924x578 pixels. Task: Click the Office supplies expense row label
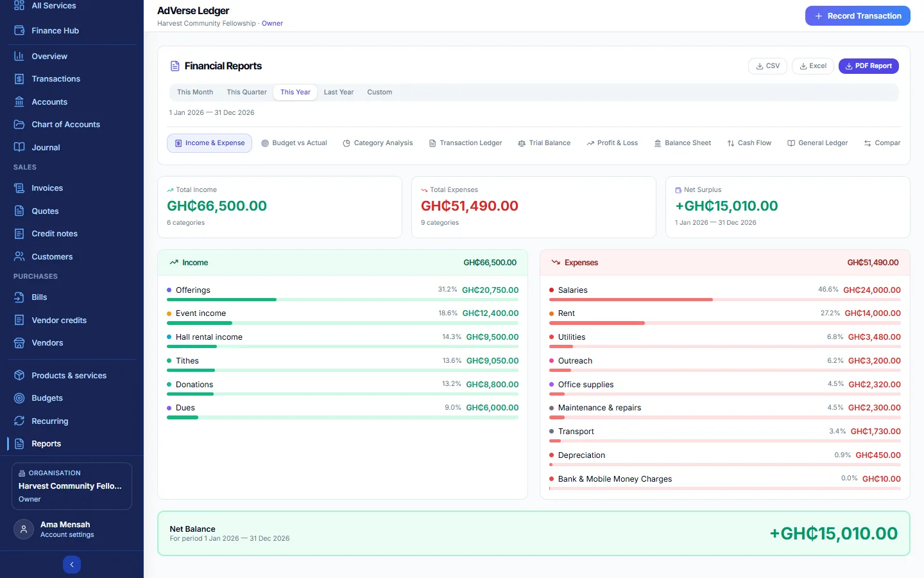[x=586, y=385]
